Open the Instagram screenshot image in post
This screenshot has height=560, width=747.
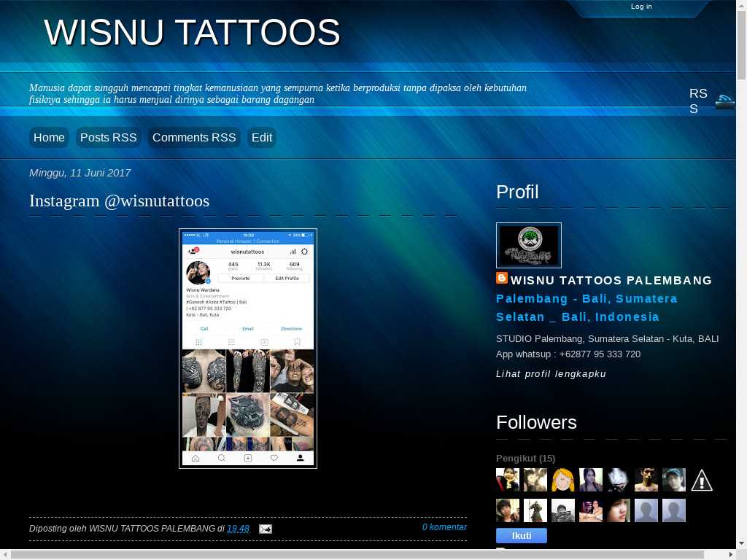tap(248, 349)
